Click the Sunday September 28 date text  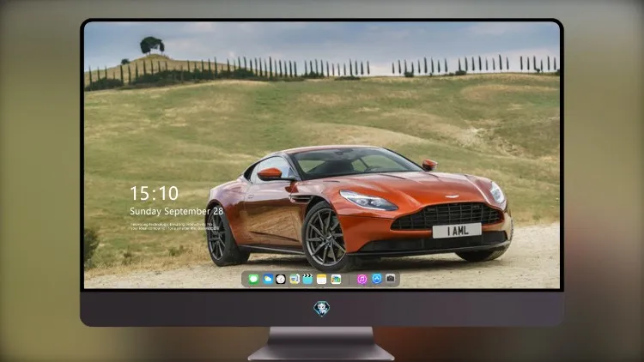pos(177,211)
